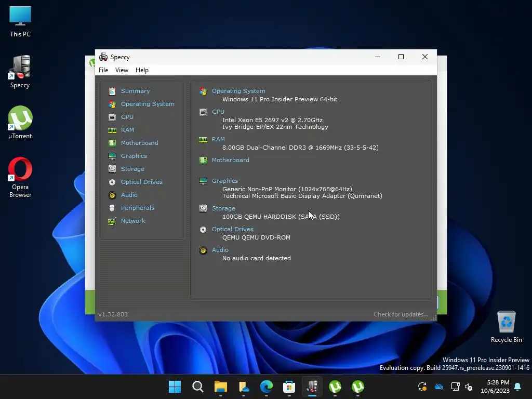Click Storage drive icon in summary panel
532x399 pixels.
[x=203, y=208]
